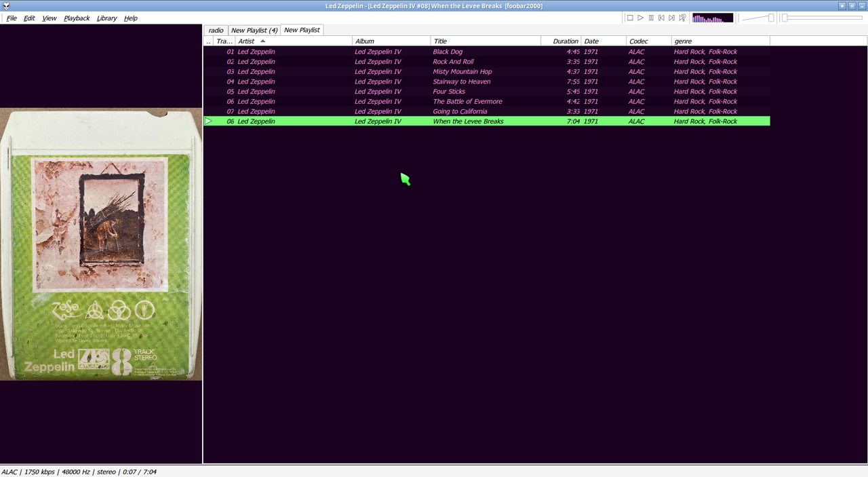The image size is (868, 477).
Task: Open the View menu
Action: [50, 18]
